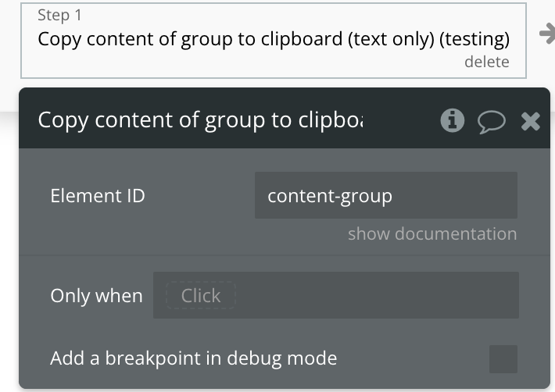This screenshot has width=555, height=392.
Task: Click blank space below Element ID label
Action: [134, 231]
